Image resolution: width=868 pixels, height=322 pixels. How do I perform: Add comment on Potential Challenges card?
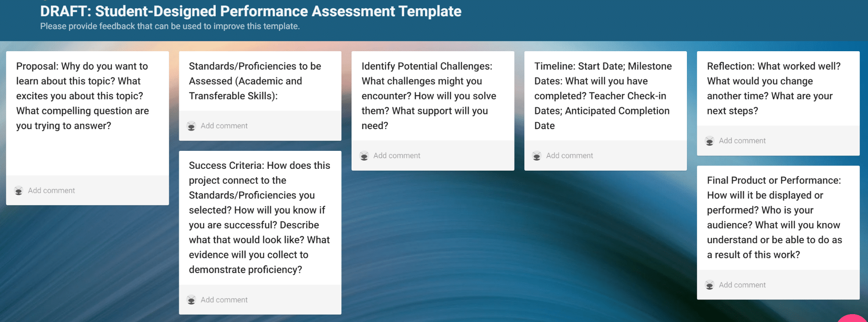click(397, 156)
